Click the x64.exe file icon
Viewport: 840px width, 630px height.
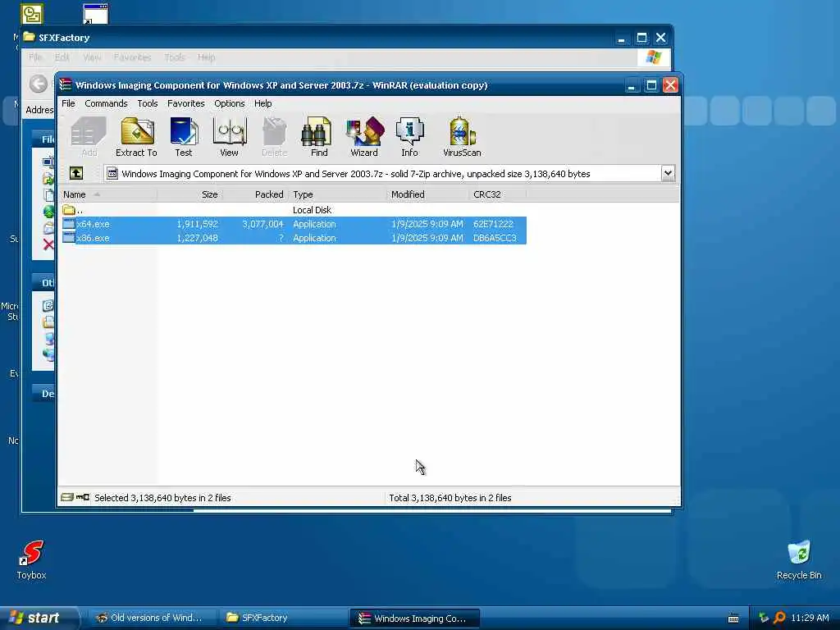pyautogui.click(x=69, y=224)
